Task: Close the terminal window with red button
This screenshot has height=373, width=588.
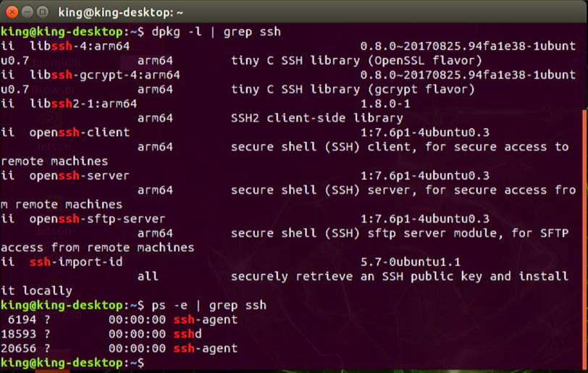Action: pyautogui.click(x=12, y=12)
